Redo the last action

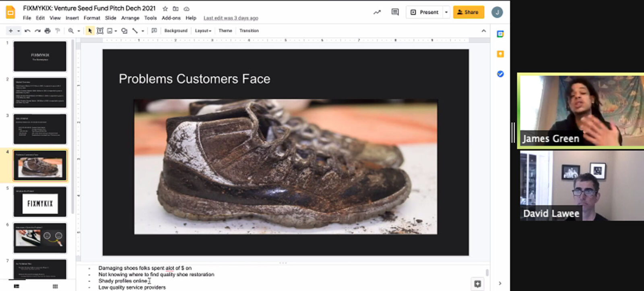click(37, 31)
